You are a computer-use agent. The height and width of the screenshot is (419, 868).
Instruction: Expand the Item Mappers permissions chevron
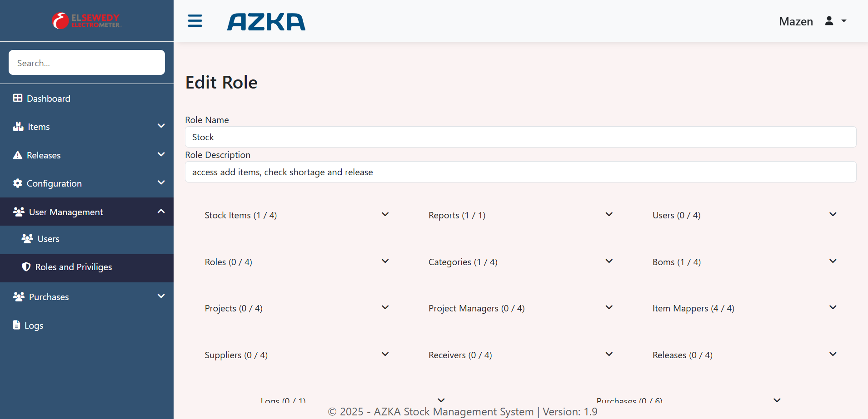[x=833, y=308]
